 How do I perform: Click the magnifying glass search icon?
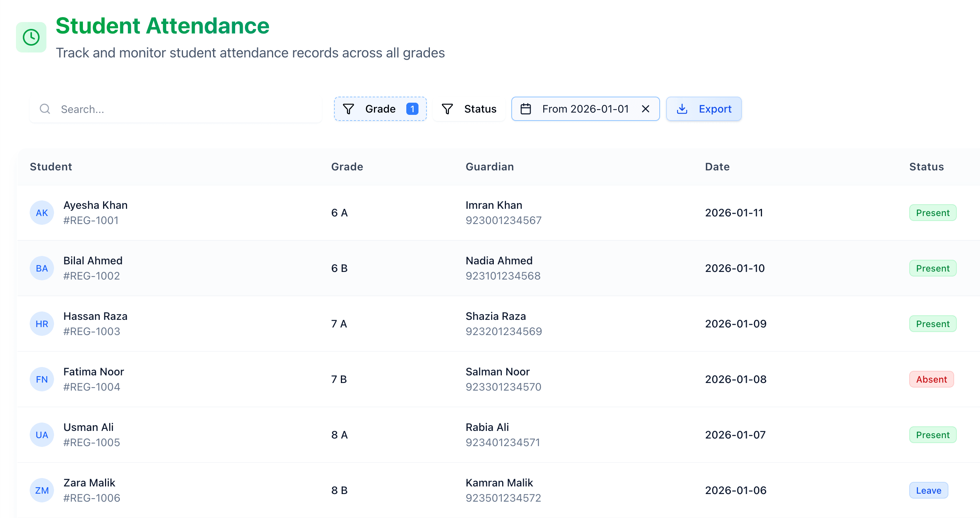(x=45, y=109)
